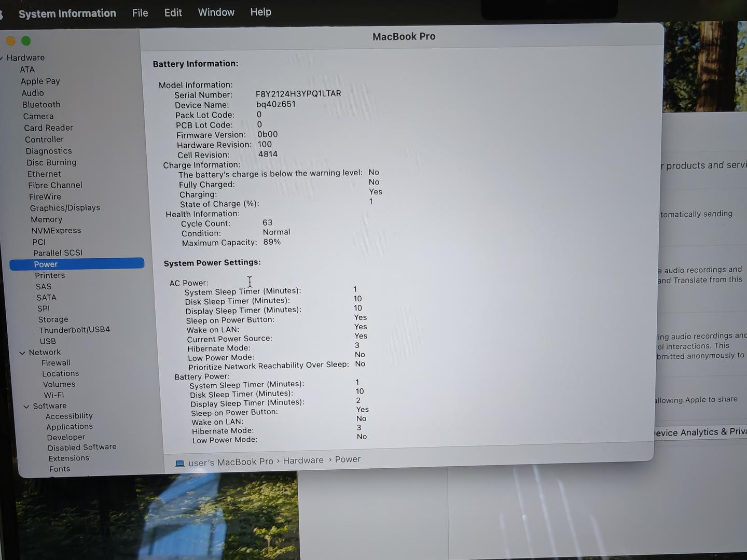Click the "Battery Information:" heading
This screenshot has height=560, width=747.
click(196, 64)
